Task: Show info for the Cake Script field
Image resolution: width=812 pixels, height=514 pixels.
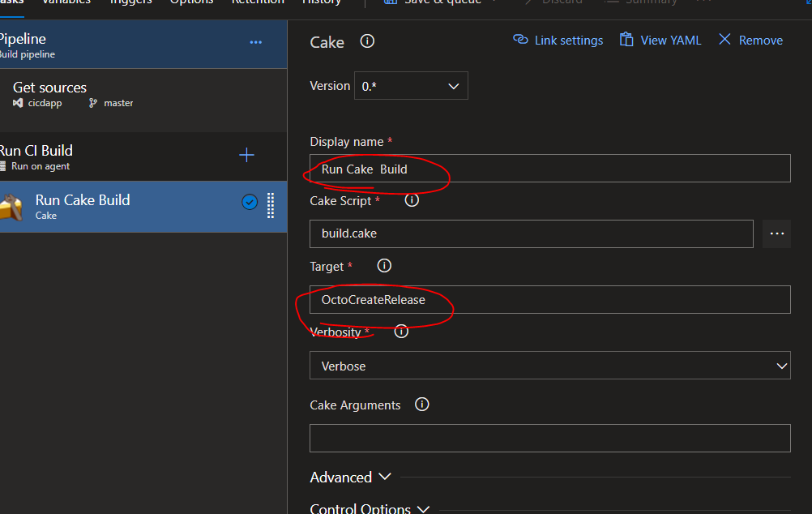Action: click(412, 200)
